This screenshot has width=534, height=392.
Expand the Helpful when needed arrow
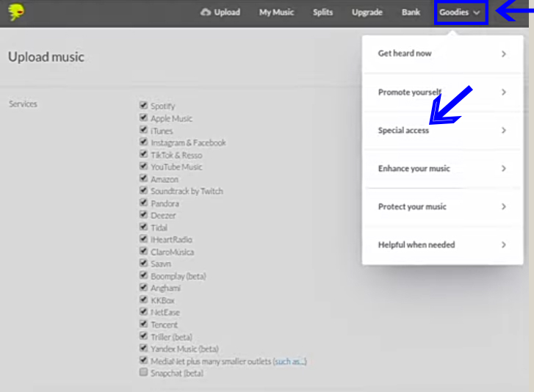504,244
